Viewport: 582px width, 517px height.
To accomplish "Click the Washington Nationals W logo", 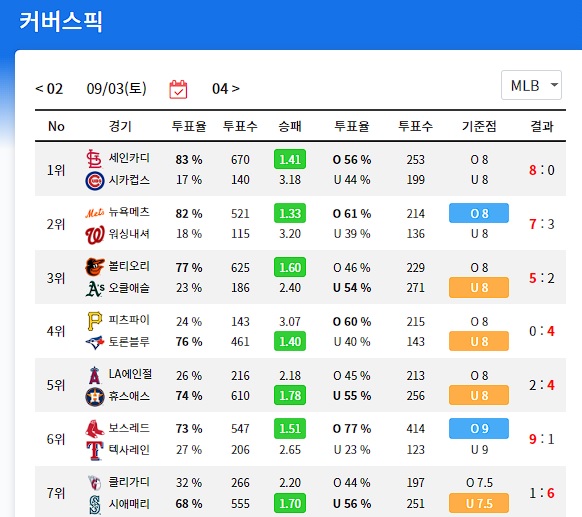I will (95, 235).
